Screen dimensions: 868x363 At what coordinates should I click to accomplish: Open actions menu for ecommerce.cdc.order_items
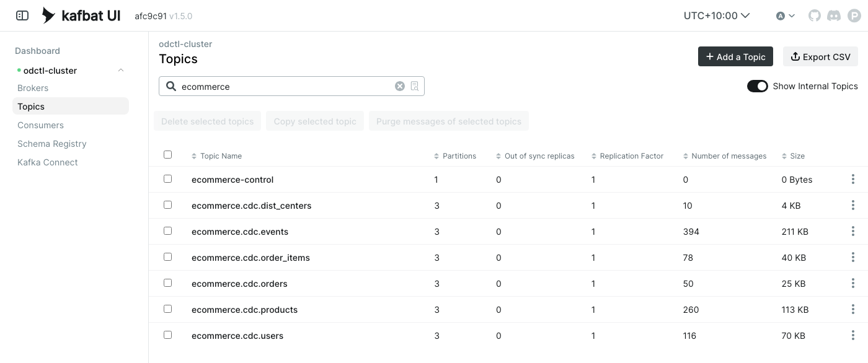tap(853, 257)
